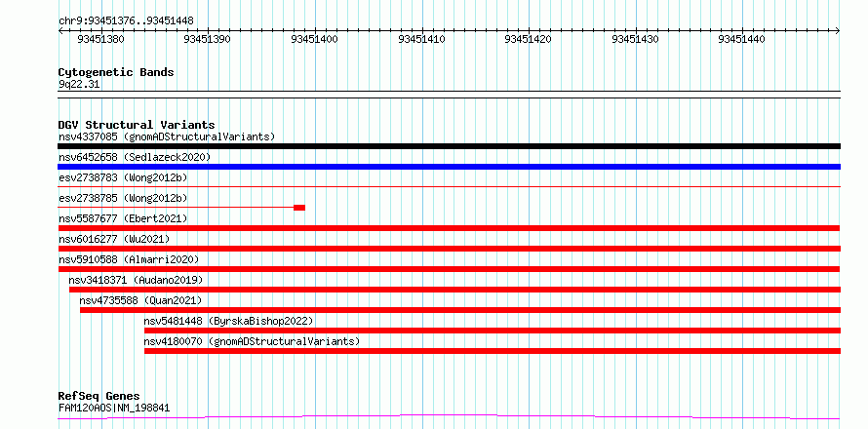Click ruler position 93451400

coord(314,39)
